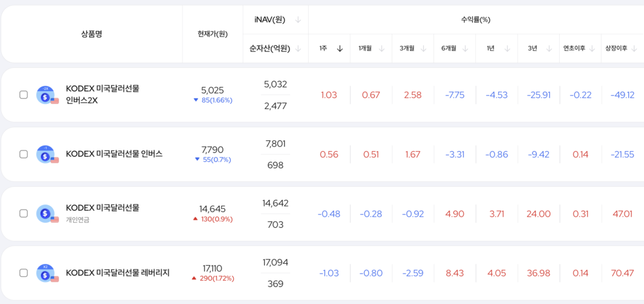The image size is (644, 304).
Task: Tick the KODEX 미국달러선물 인버스 checkbox
Action: click(24, 154)
